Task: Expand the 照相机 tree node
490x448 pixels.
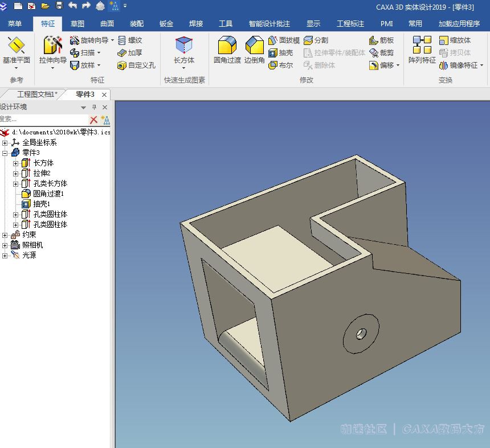Action: [x=5, y=245]
